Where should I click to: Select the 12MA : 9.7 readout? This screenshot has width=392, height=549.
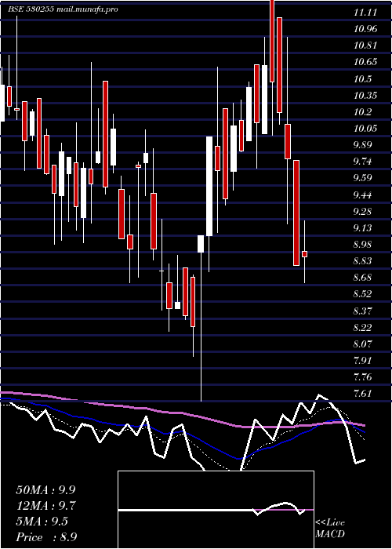45,506
